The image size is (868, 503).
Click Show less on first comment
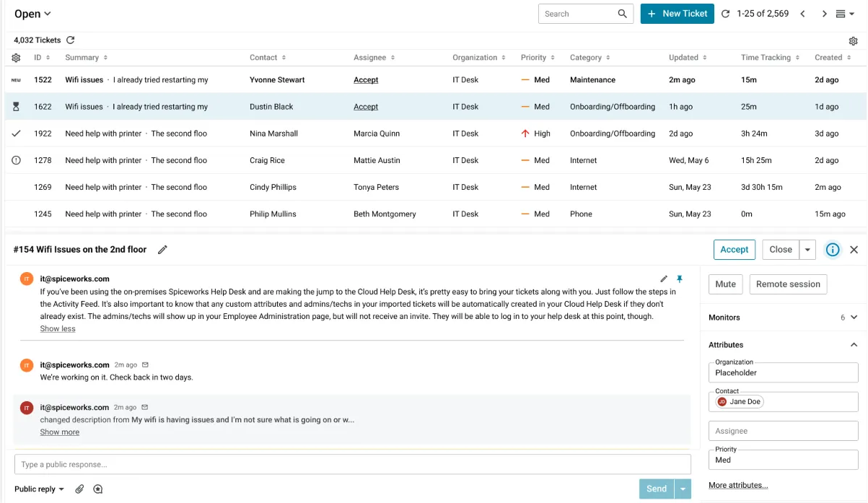pyautogui.click(x=58, y=329)
